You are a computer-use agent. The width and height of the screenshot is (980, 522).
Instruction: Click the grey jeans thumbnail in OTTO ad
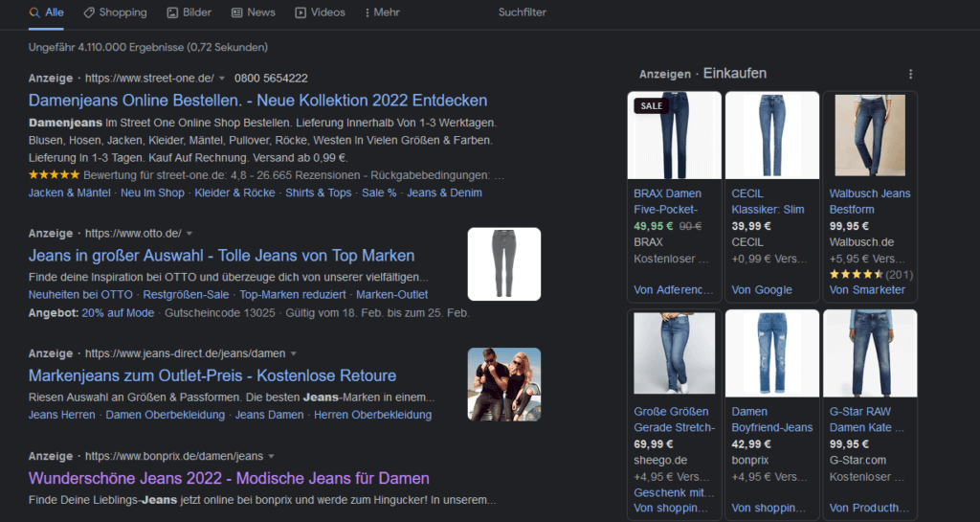coord(503,263)
